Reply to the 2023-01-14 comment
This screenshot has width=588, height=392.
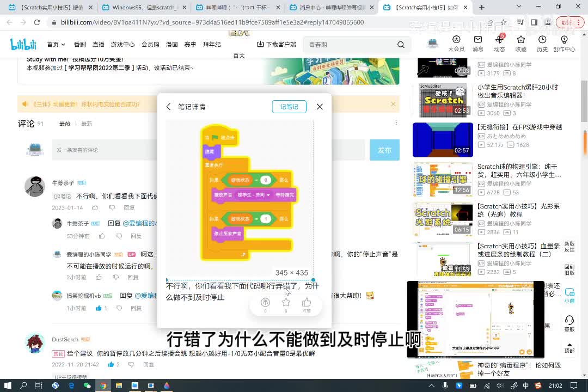pos(129,207)
